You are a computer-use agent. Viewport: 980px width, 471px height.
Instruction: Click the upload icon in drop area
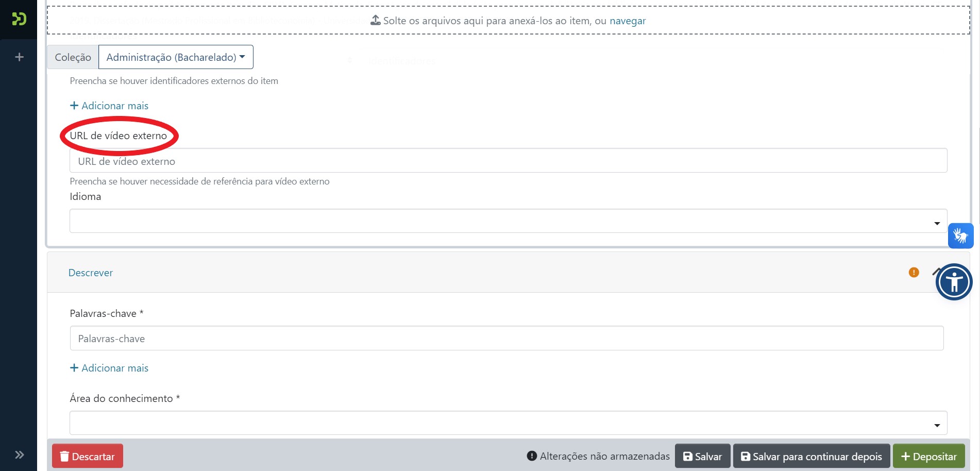click(376, 21)
